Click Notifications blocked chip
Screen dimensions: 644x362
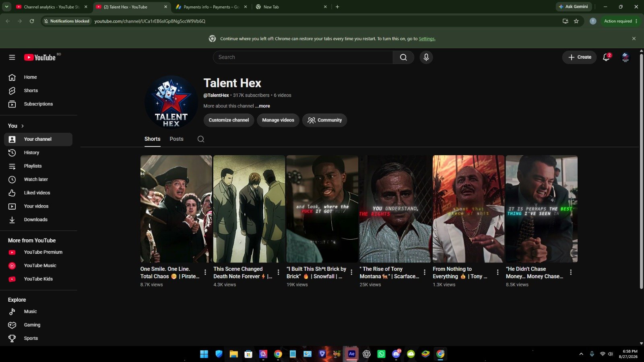pyautogui.click(x=67, y=21)
